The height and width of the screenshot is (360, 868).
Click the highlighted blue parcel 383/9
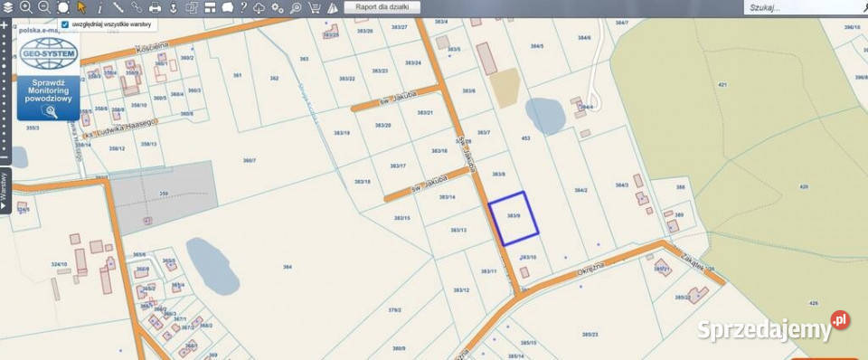514,218
